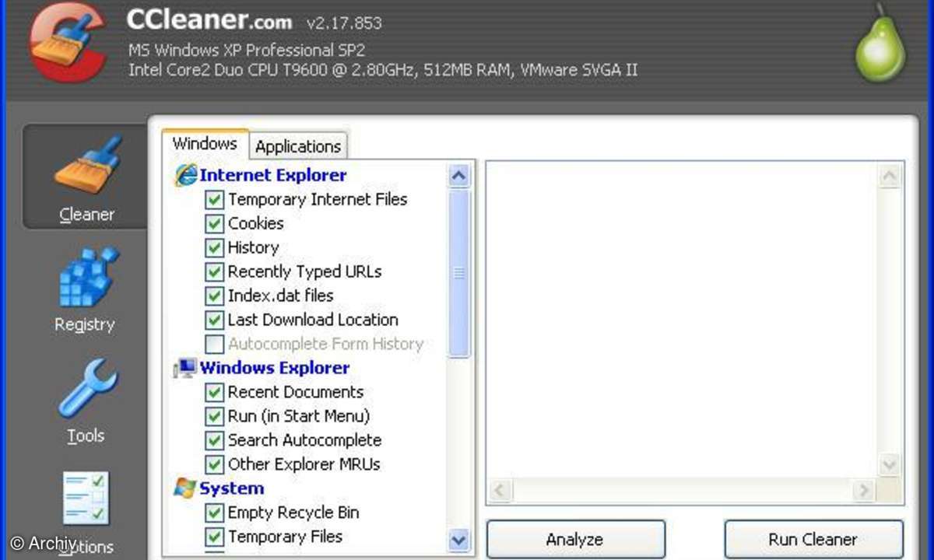934x560 pixels.
Task: Toggle Run (in Start Menu) checkbox
Action: point(214,417)
